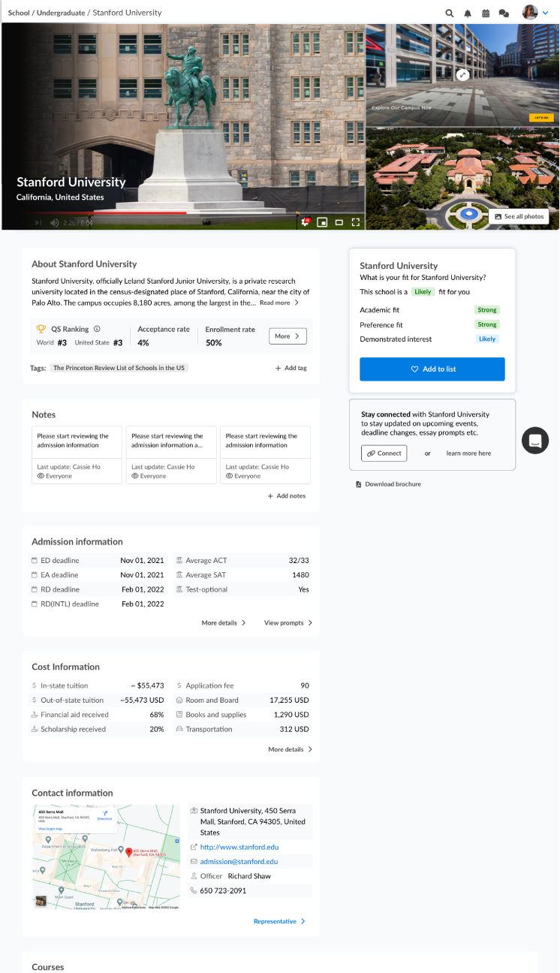Click the Books and supplies icon

[x=179, y=715]
